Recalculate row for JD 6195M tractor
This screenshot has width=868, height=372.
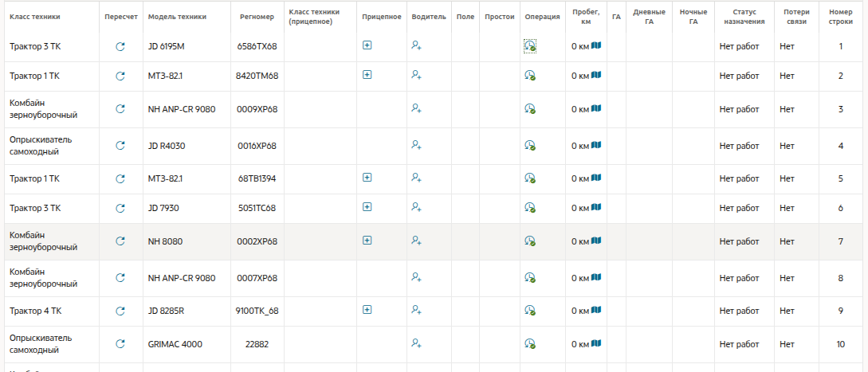tap(120, 47)
